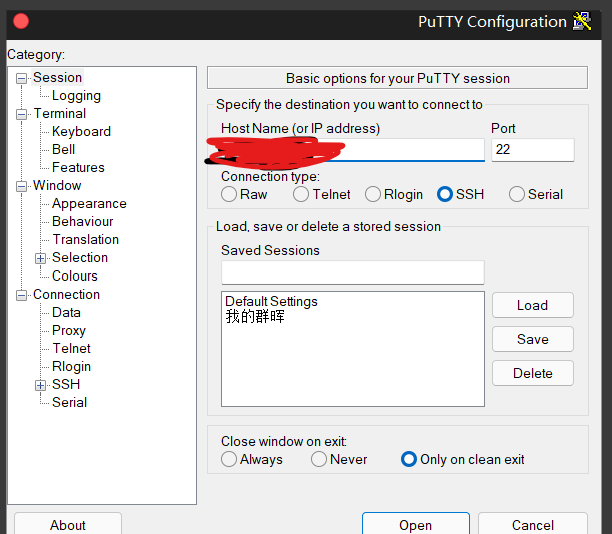Open the Proxy settings category
This screenshot has width=612, height=534.
click(69, 331)
